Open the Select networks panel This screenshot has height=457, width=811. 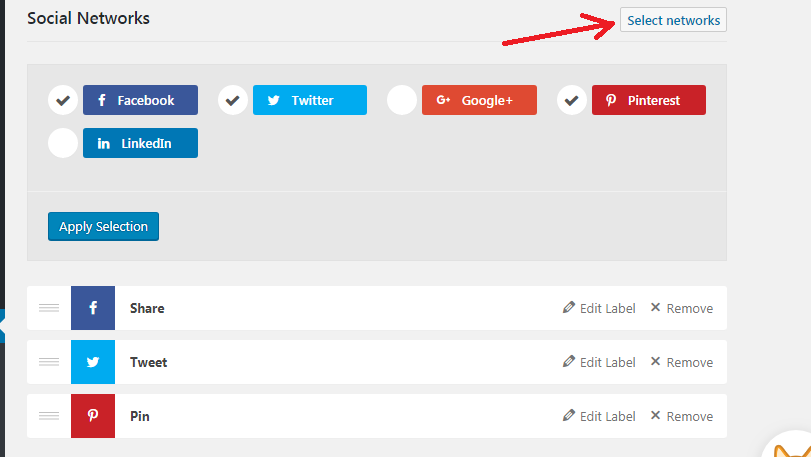pyautogui.click(x=673, y=20)
